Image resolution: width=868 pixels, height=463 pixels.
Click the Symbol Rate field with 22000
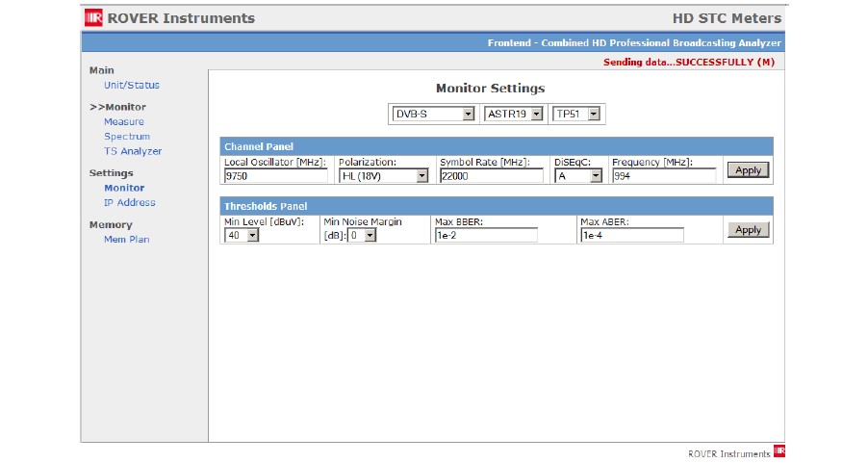click(492, 176)
